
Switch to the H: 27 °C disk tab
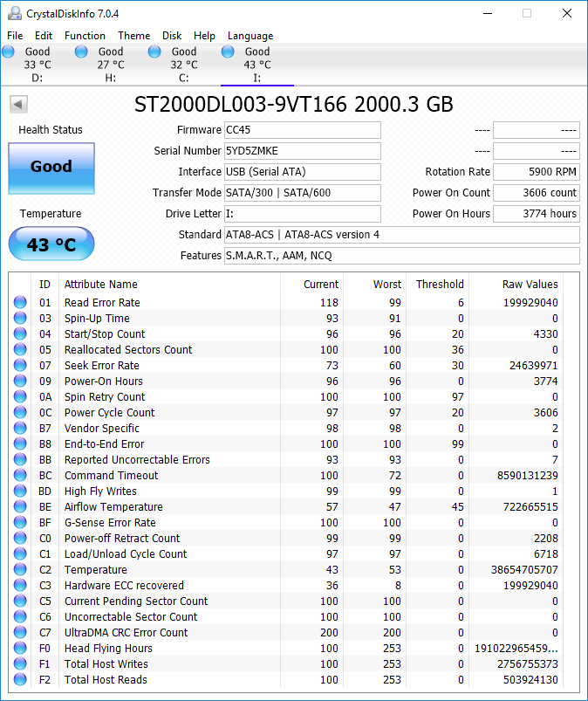[111, 65]
